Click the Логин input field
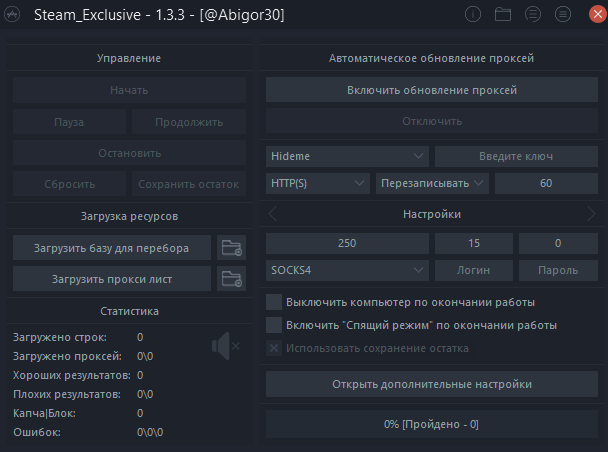Image resolution: width=608 pixels, height=452 pixels. [x=474, y=270]
